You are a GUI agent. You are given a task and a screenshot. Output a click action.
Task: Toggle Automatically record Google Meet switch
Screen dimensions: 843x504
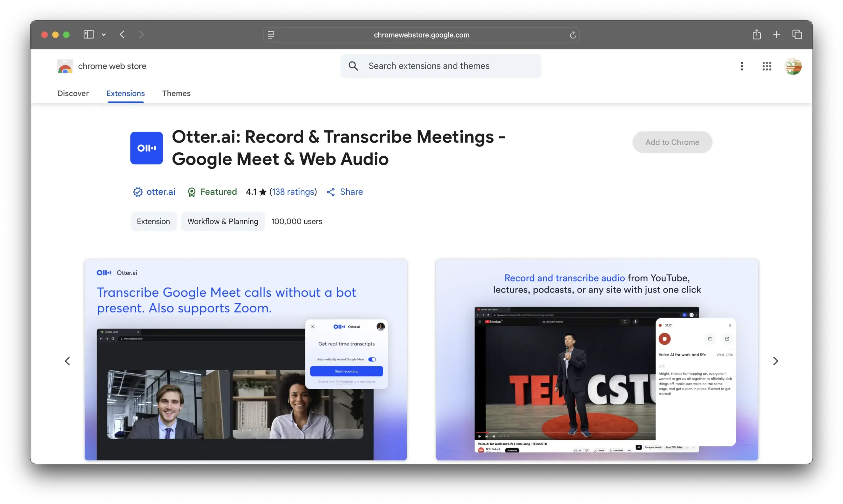click(372, 359)
